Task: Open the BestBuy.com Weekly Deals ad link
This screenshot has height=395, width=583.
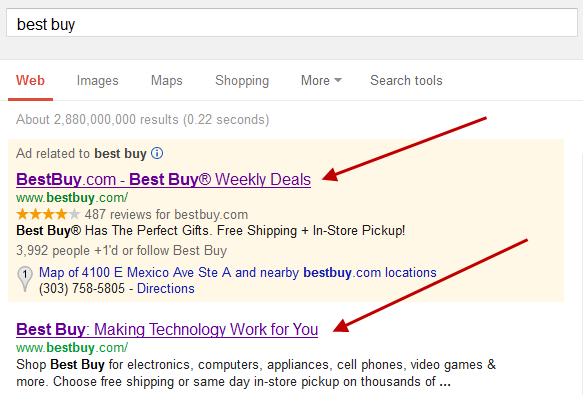Action: click(163, 180)
